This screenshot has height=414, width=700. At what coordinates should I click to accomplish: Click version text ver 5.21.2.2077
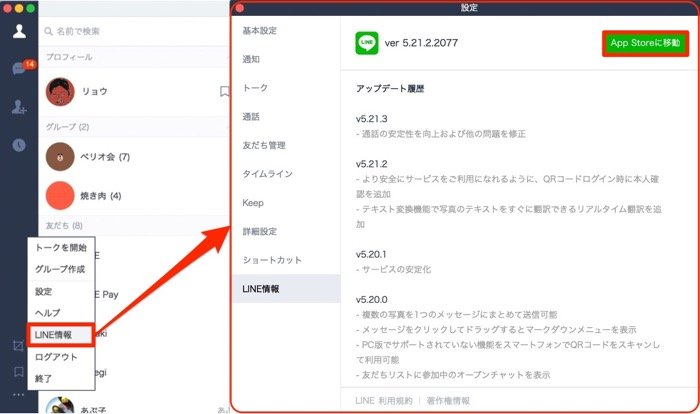click(x=421, y=43)
